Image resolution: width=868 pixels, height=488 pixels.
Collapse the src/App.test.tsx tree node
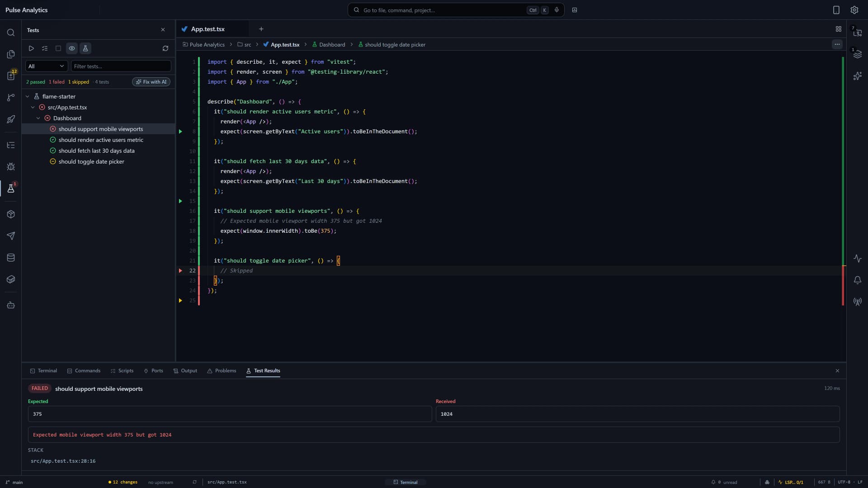tap(33, 108)
